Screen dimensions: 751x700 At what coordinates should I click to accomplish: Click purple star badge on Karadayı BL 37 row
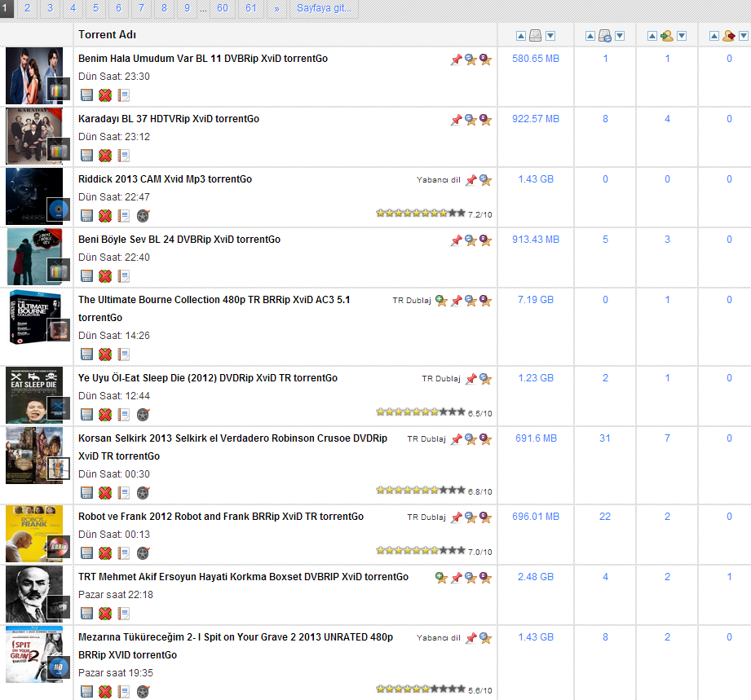[486, 120]
